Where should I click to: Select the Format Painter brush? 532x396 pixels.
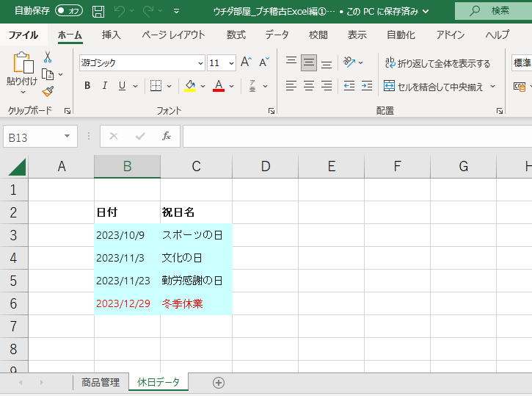pos(48,91)
